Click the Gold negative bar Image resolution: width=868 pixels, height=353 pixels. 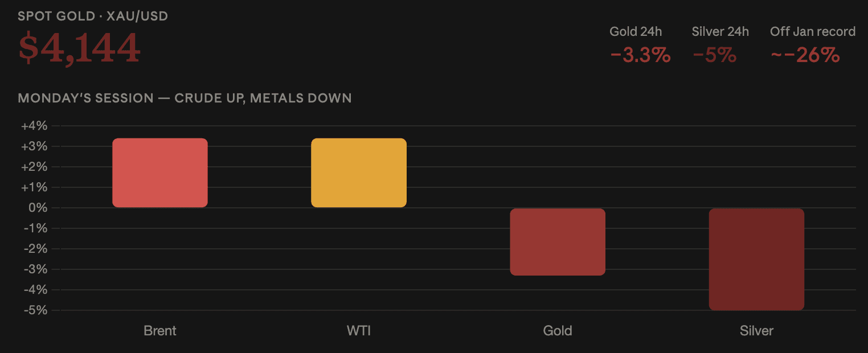coord(558,242)
